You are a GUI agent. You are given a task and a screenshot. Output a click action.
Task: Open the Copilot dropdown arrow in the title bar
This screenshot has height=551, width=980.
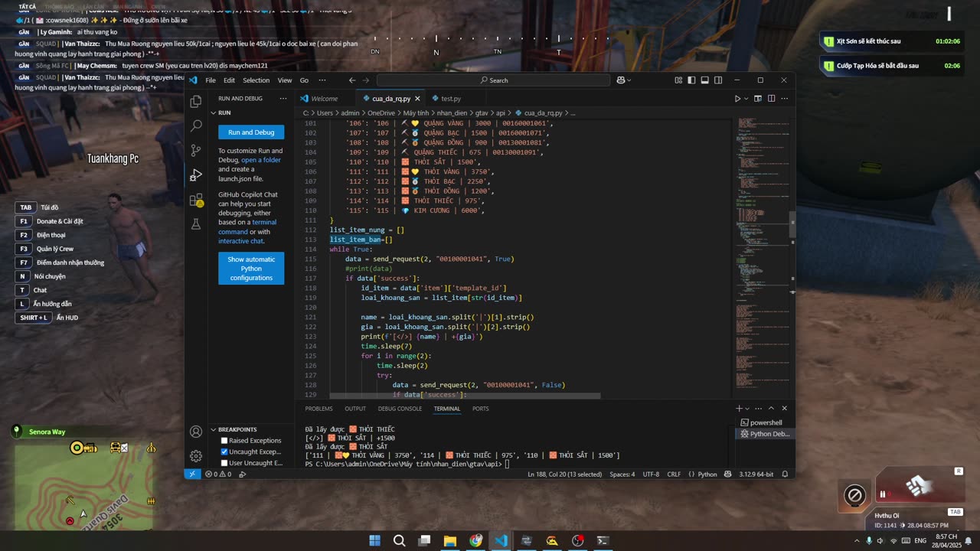[629, 80]
